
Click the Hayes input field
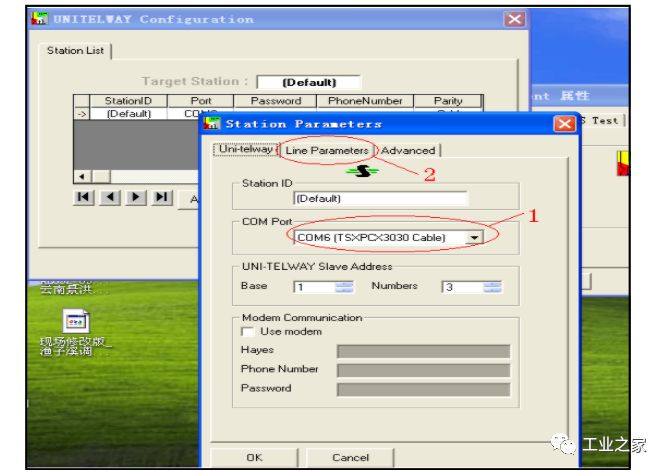click(423, 351)
